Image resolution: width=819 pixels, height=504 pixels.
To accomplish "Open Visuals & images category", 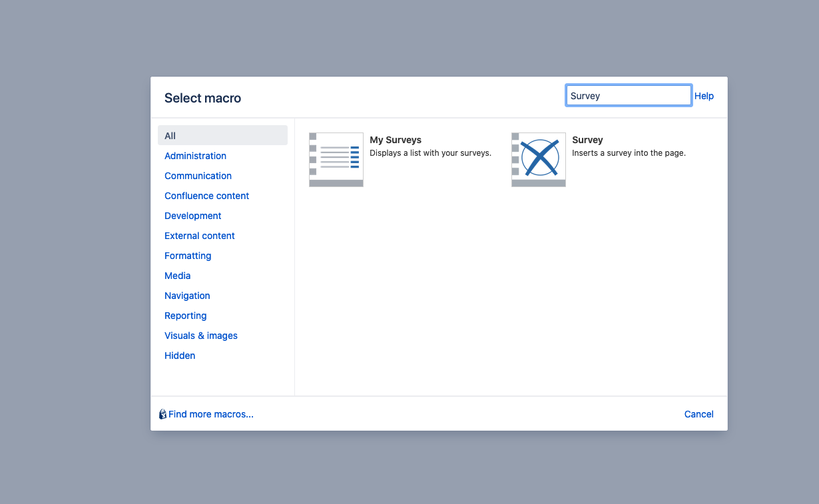I will pyautogui.click(x=200, y=336).
